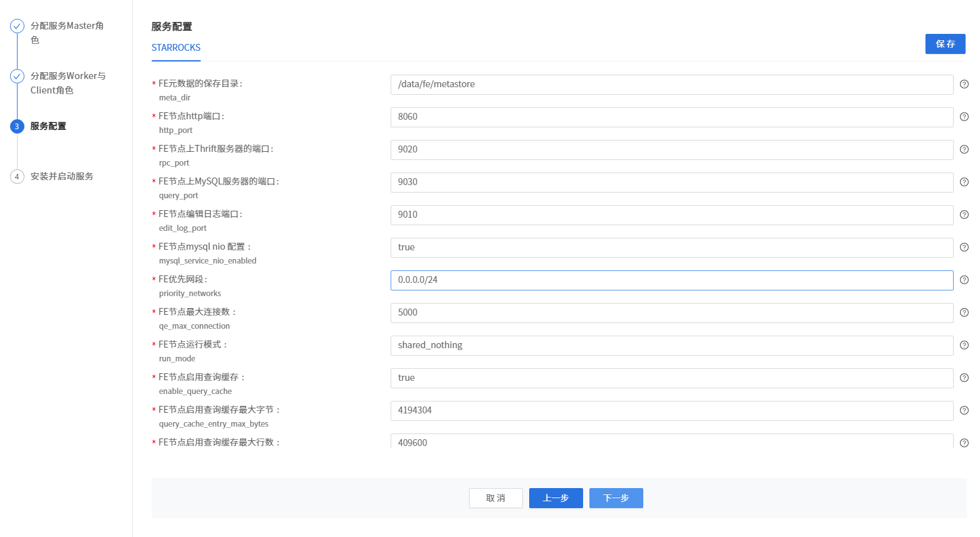
Task: Click completed step icon for 分配服务Worker与Client角色
Action: [x=17, y=77]
